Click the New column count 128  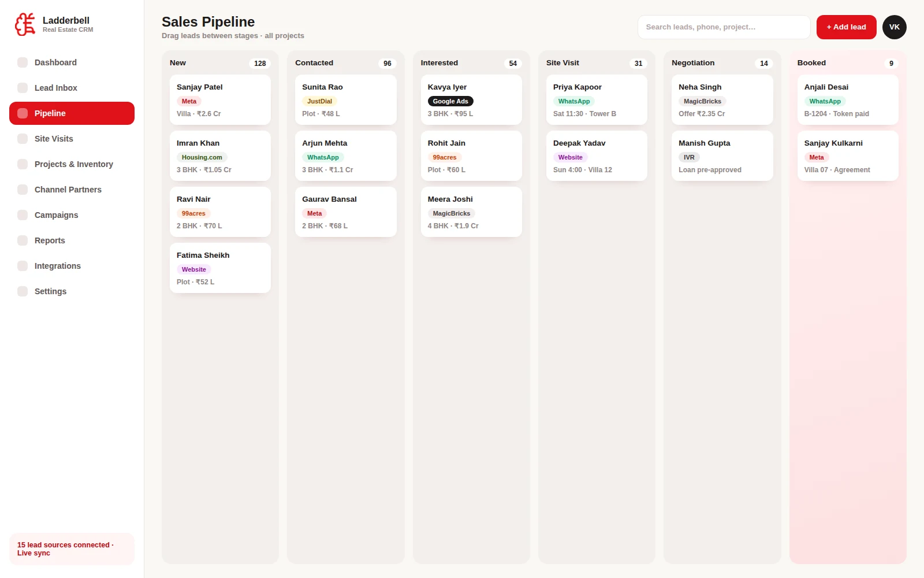pos(260,64)
